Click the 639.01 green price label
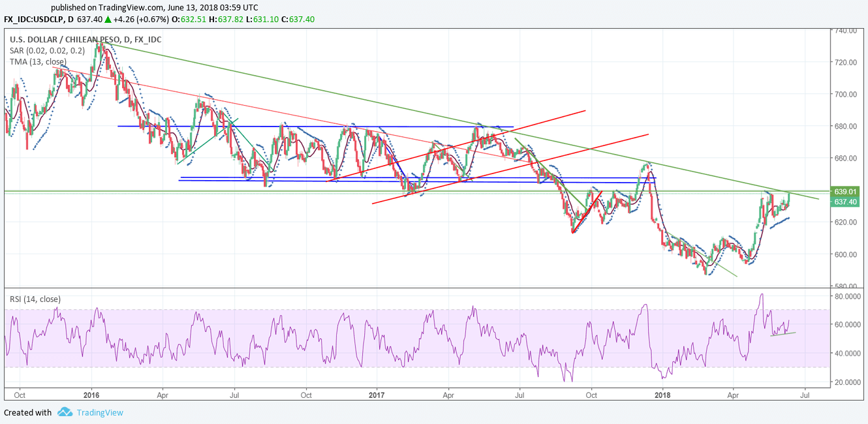The width and height of the screenshot is (868, 424). [x=845, y=192]
